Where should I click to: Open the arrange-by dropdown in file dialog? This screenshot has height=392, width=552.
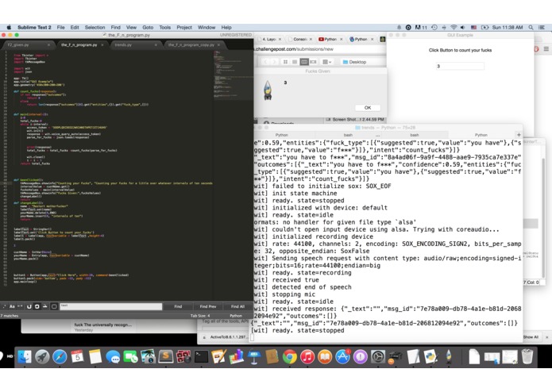click(327, 62)
